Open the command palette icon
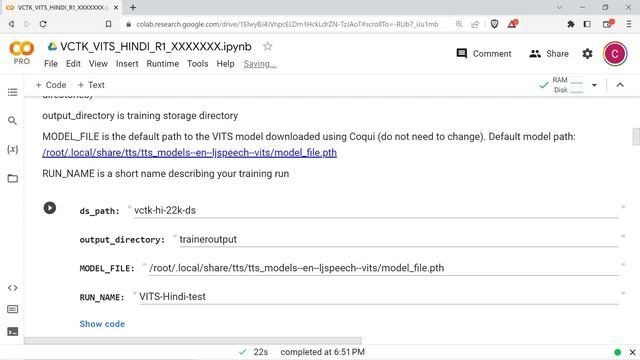The image size is (640, 360). [x=13, y=309]
